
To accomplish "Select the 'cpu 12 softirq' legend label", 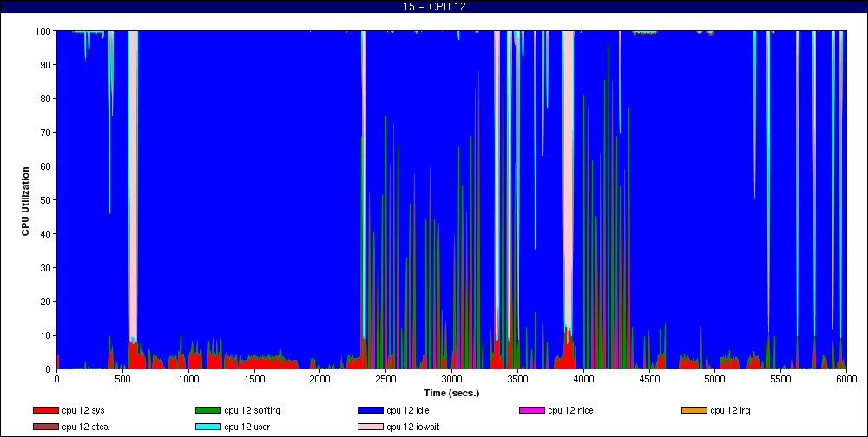I will tap(253, 410).
